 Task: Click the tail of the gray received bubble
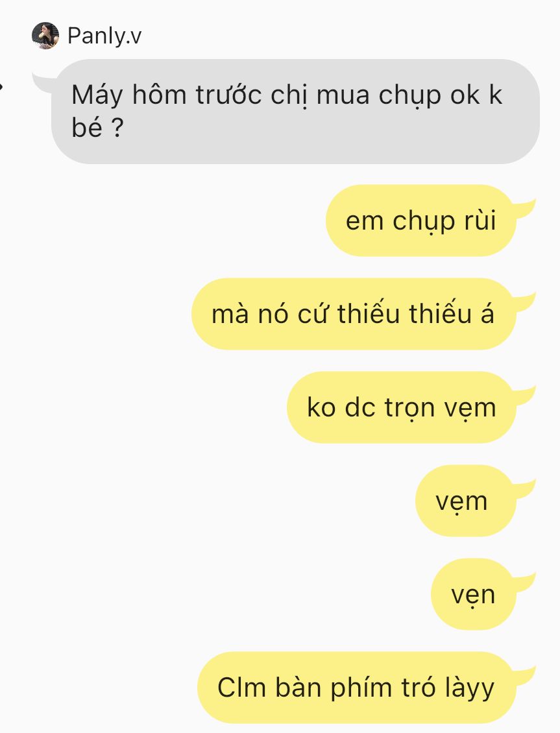(42, 83)
